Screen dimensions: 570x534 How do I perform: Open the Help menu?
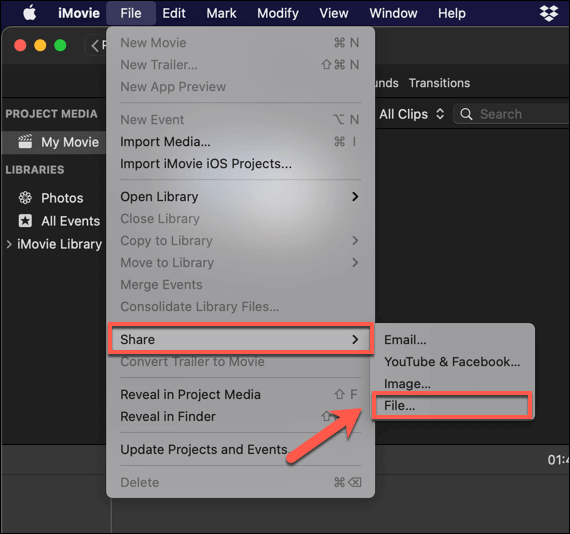(451, 13)
